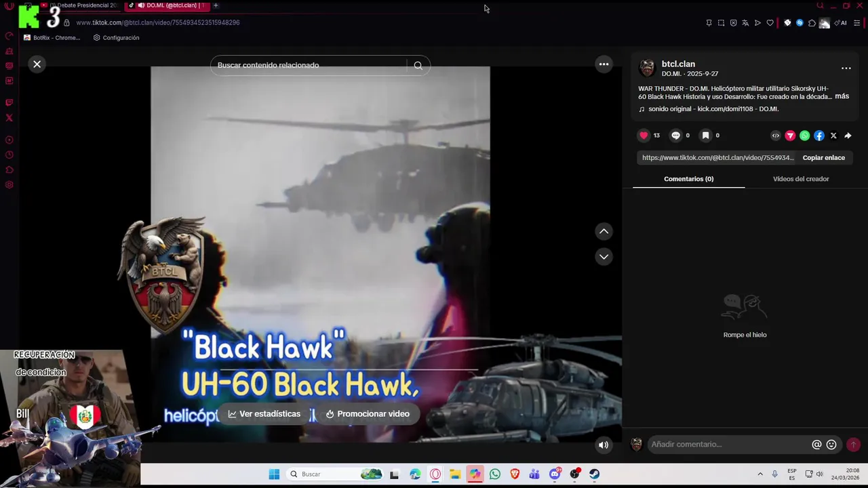Viewport: 868px width, 488px height.
Task: Go to previous video with up chevron
Action: pos(604,231)
